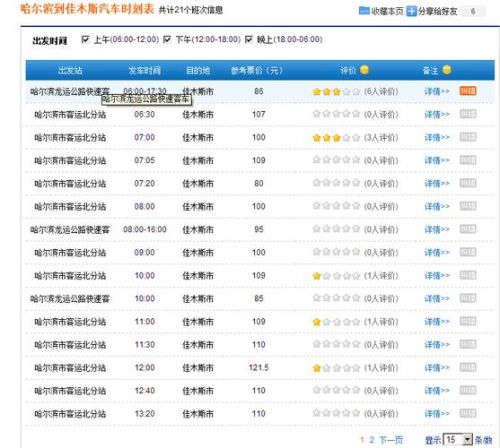Click the rating stars in the 121.5 yuan row
The image size is (500, 448).
coord(336,368)
